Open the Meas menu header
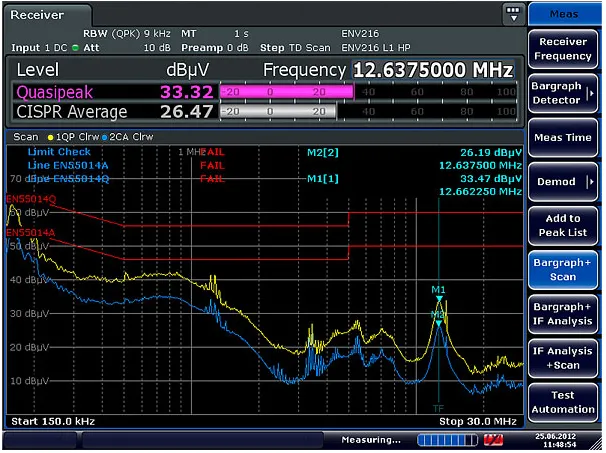This screenshot has width=606, height=453. (x=564, y=14)
